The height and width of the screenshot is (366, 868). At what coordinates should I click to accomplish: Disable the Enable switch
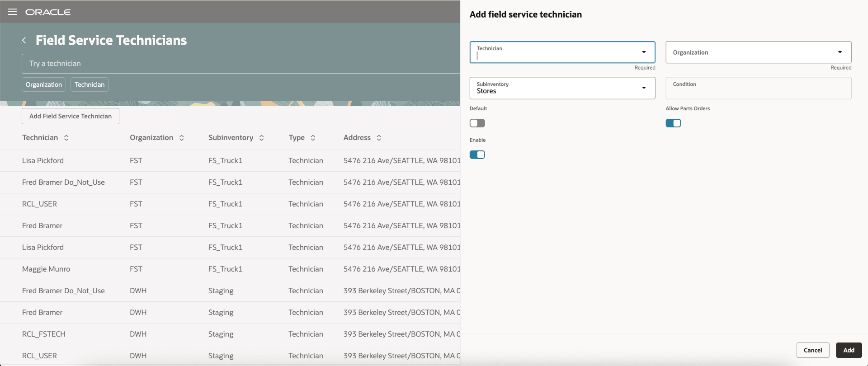tap(477, 155)
